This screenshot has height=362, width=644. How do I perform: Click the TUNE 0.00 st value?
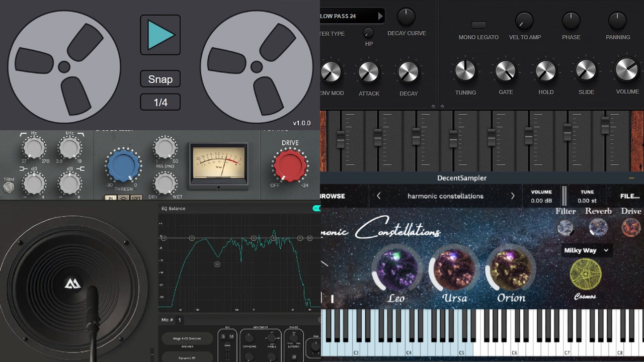click(587, 201)
